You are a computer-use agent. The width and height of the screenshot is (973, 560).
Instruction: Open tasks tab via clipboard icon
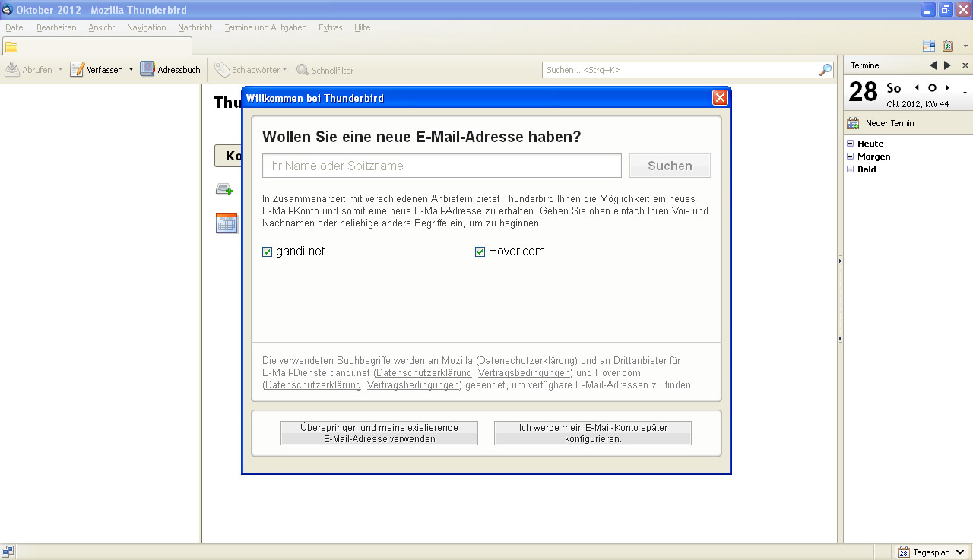point(948,46)
